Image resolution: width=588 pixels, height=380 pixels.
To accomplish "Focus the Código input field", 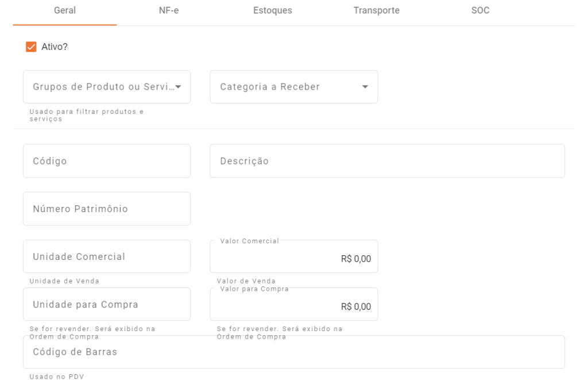I will click(107, 161).
